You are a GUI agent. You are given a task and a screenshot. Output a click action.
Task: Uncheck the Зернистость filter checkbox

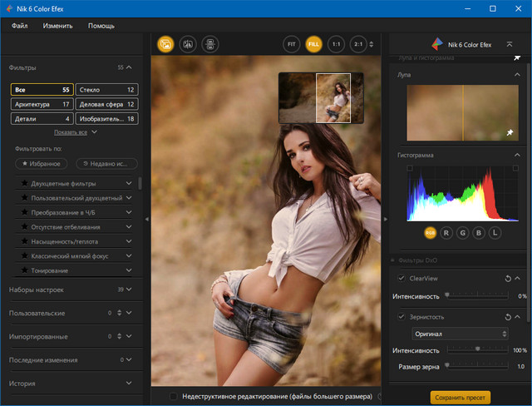[402, 316]
